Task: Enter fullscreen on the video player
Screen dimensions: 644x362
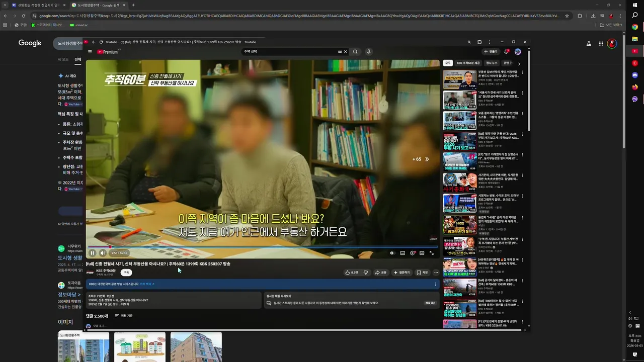Action: pos(431,253)
